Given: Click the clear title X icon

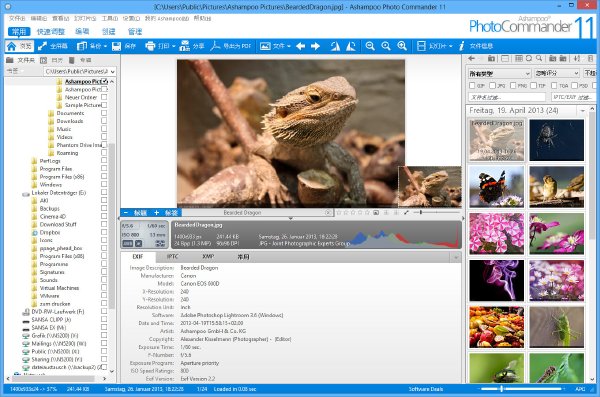Looking at the screenshot, I should click(x=328, y=212).
